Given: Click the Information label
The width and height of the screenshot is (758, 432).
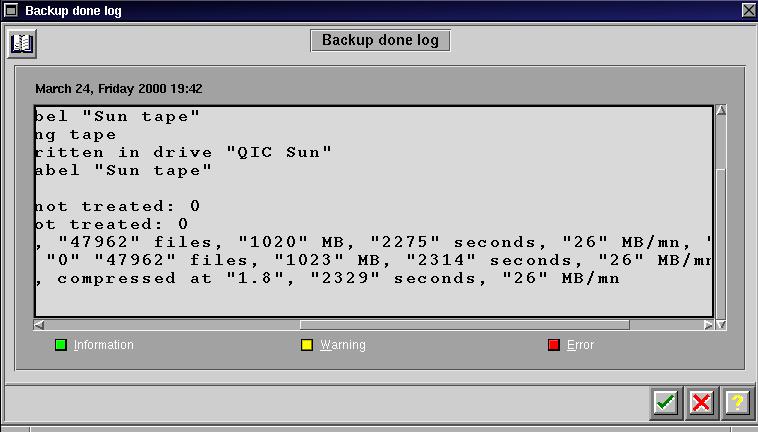Looking at the screenshot, I should [103, 345].
